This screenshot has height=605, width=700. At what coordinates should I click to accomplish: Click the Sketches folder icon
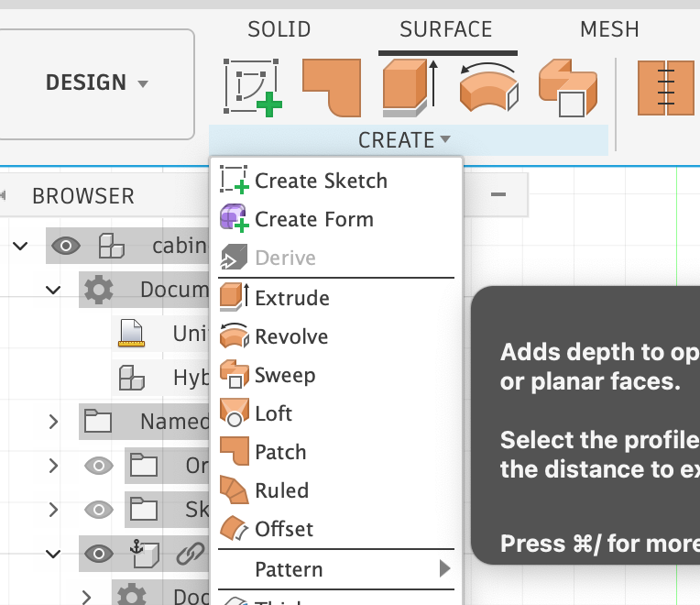click(x=143, y=509)
